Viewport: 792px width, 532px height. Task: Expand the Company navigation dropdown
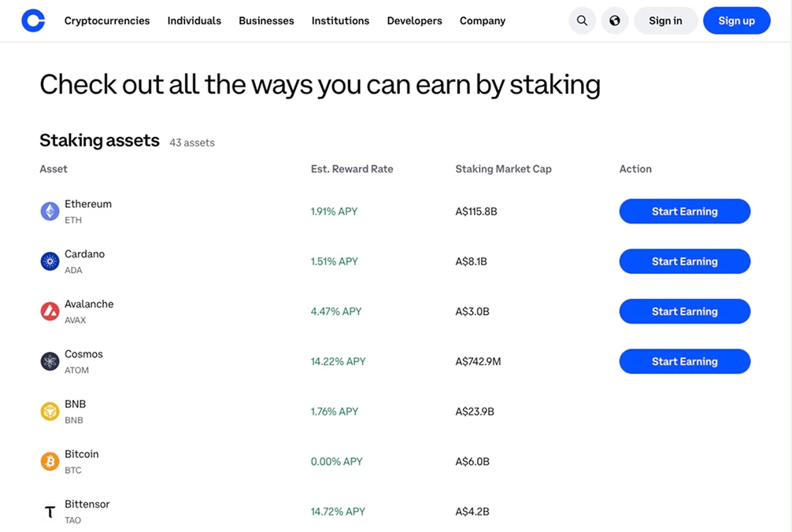pyautogui.click(x=482, y=20)
